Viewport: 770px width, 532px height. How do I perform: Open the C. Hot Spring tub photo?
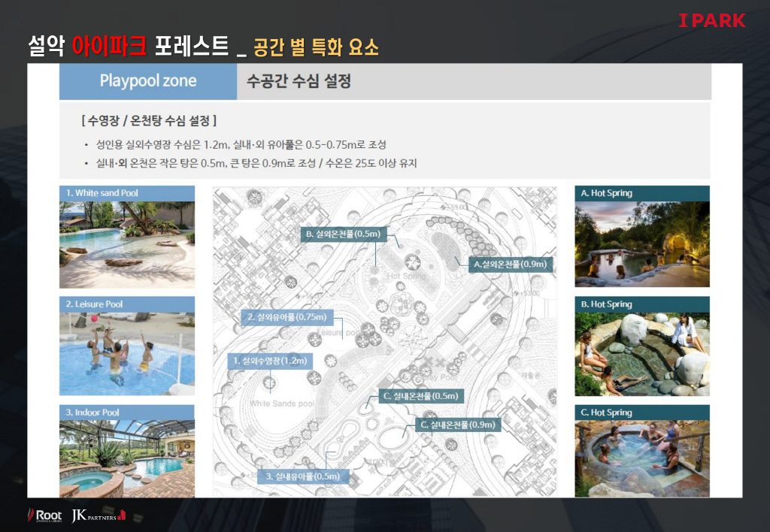641,458
